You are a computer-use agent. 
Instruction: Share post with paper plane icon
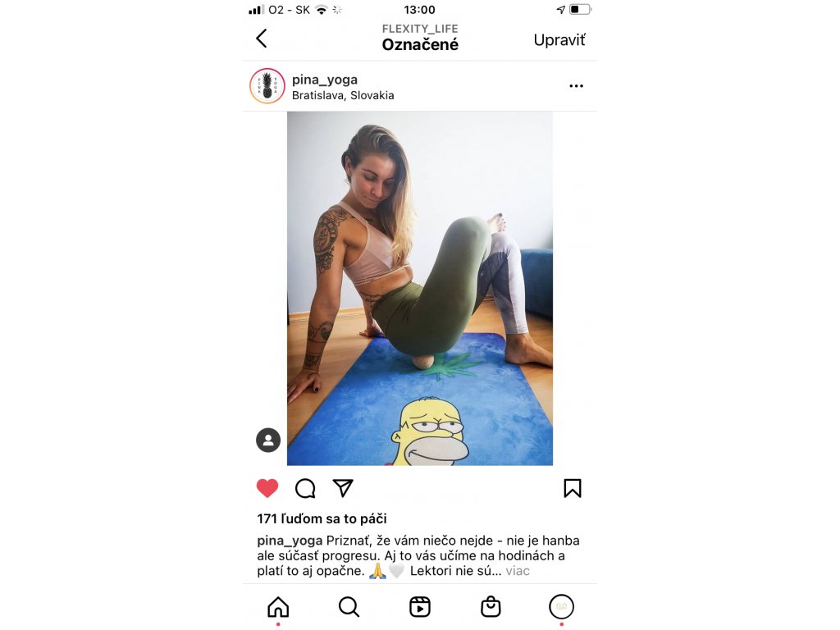343,487
